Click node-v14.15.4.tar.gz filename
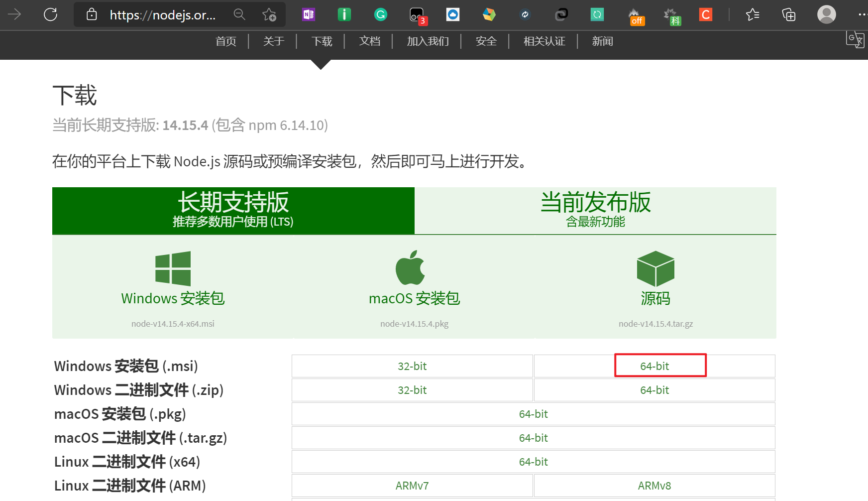 [x=655, y=324]
